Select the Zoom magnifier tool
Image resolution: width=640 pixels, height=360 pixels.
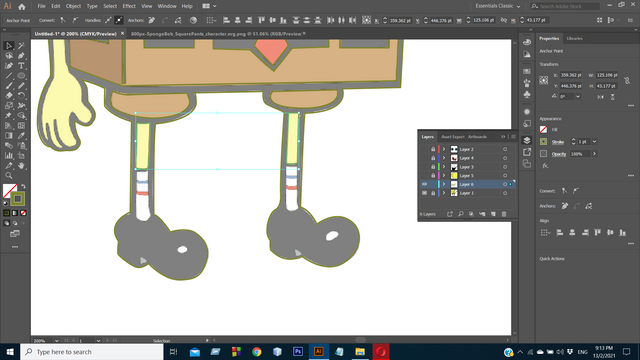click(x=9, y=176)
